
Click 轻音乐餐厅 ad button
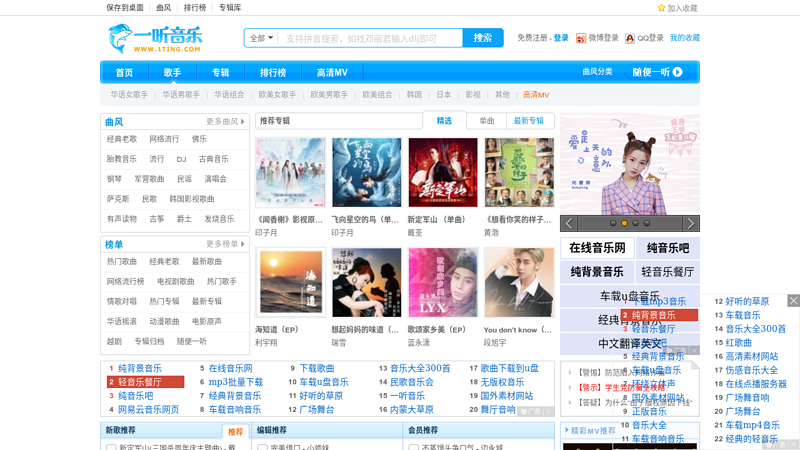point(668,272)
